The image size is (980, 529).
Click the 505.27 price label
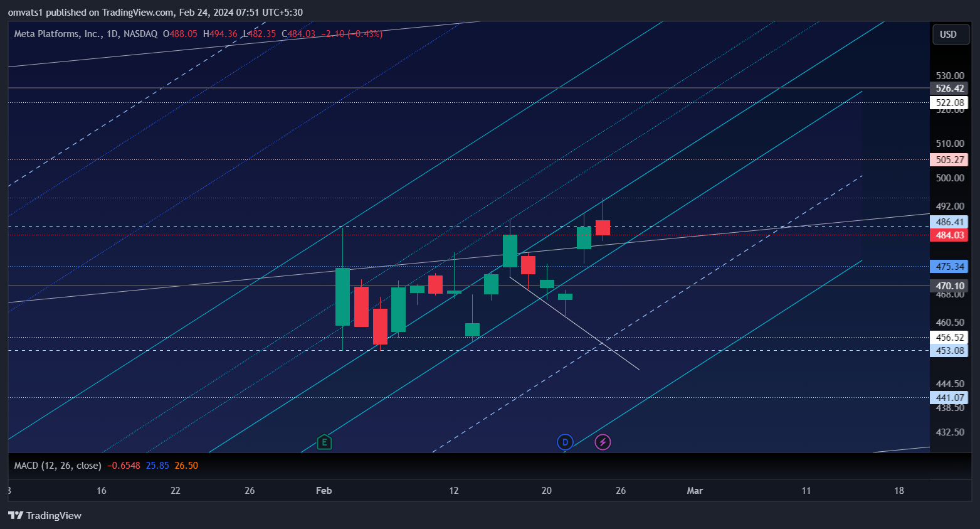tap(949, 160)
